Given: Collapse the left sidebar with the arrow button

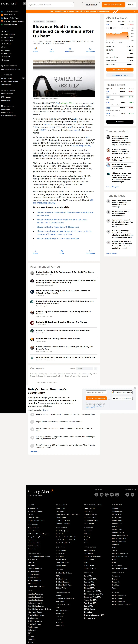Looking at the screenshot, I should tap(24, 4).
